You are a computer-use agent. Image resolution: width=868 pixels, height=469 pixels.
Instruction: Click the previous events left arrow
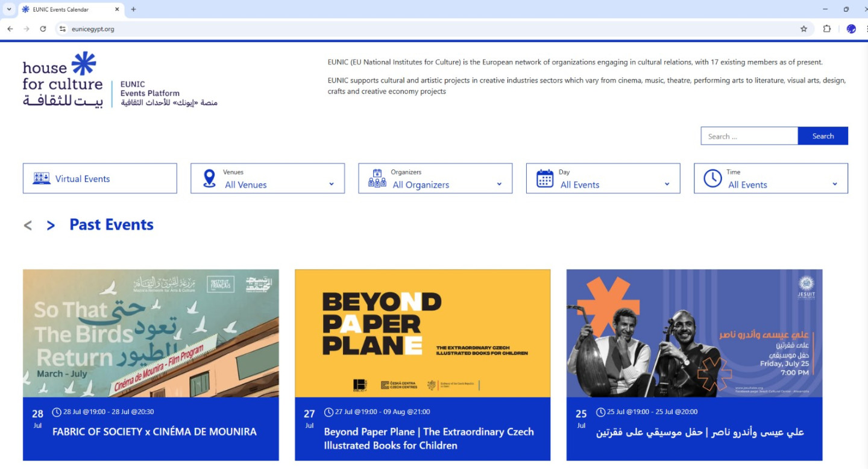pos(28,225)
